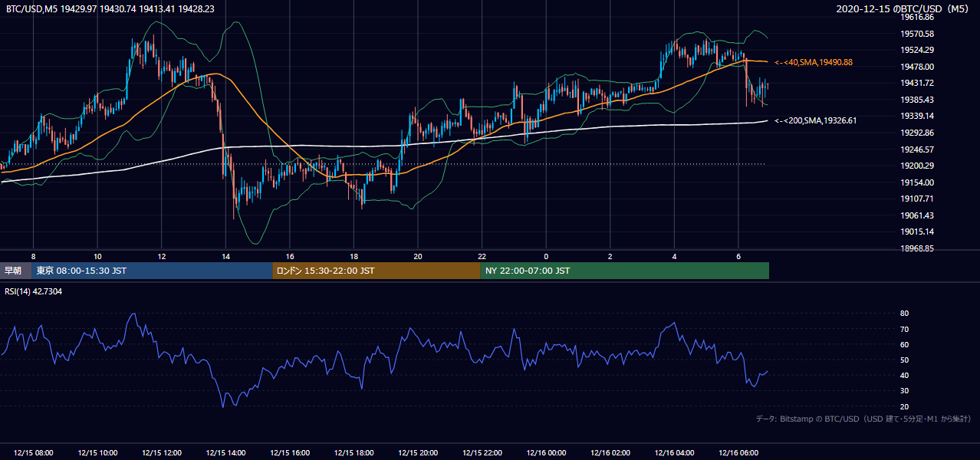
Task: Click price axis value 19524.29
Action: coord(917,50)
